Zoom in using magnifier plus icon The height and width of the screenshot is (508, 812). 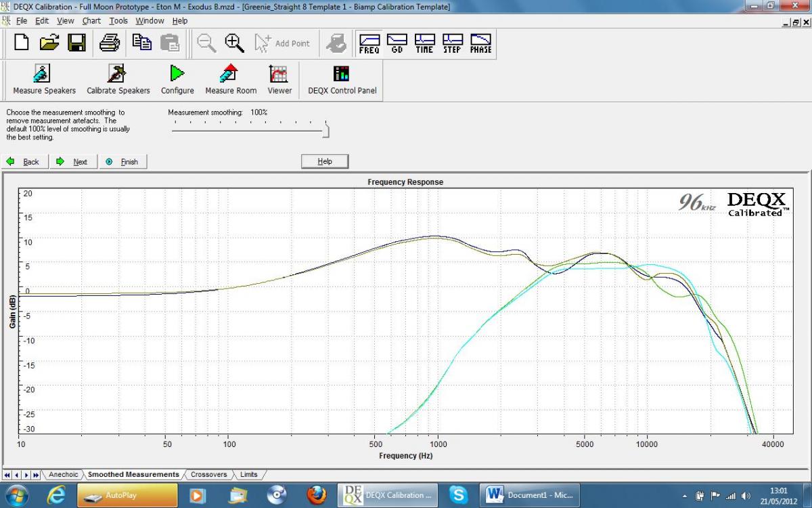pos(234,43)
